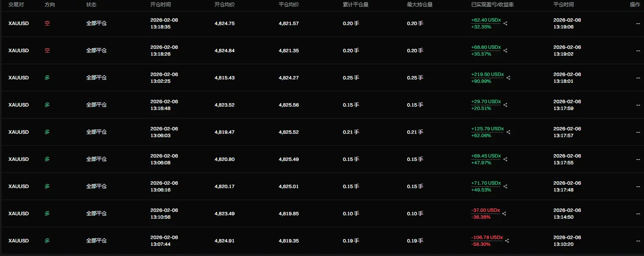Image resolution: width=644 pixels, height=256 pixels.
Task: Click share icon next to -37.00 USDx loss
Action: [x=504, y=214]
